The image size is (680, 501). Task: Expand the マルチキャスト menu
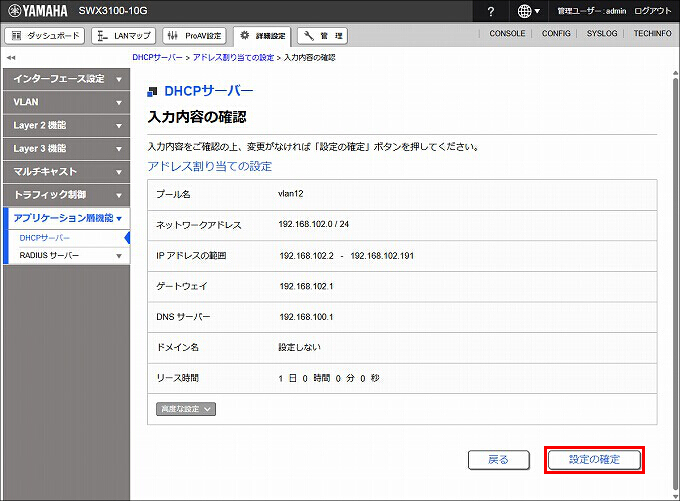point(66,172)
